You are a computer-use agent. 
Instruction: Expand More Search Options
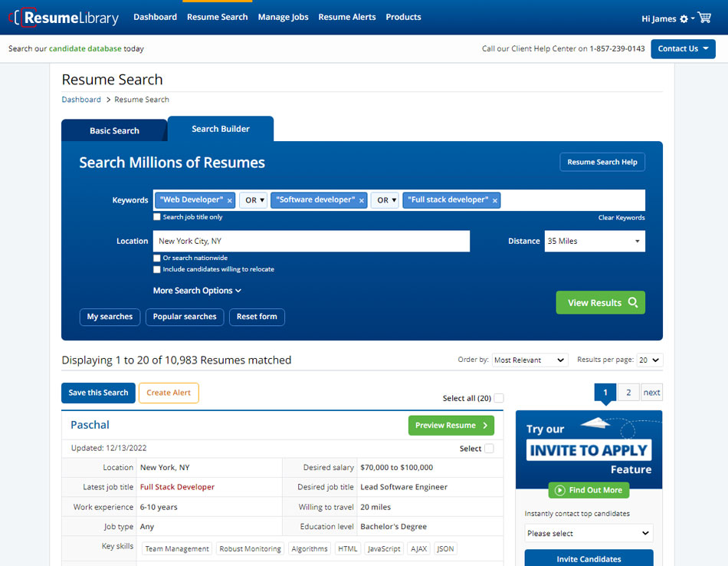click(x=197, y=291)
